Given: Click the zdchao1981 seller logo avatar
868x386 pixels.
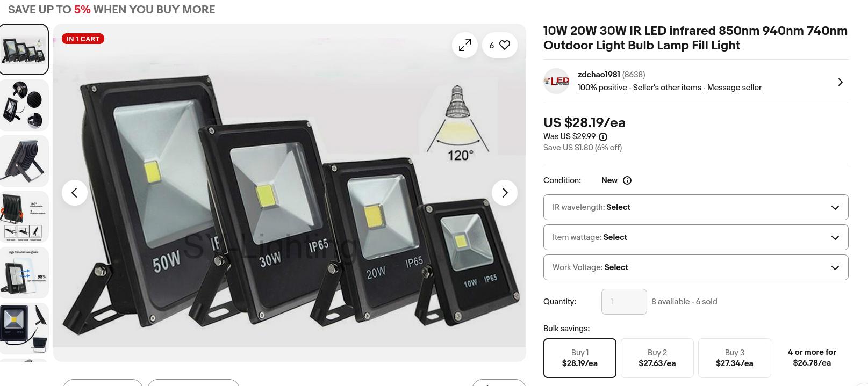Looking at the screenshot, I should click(x=556, y=81).
